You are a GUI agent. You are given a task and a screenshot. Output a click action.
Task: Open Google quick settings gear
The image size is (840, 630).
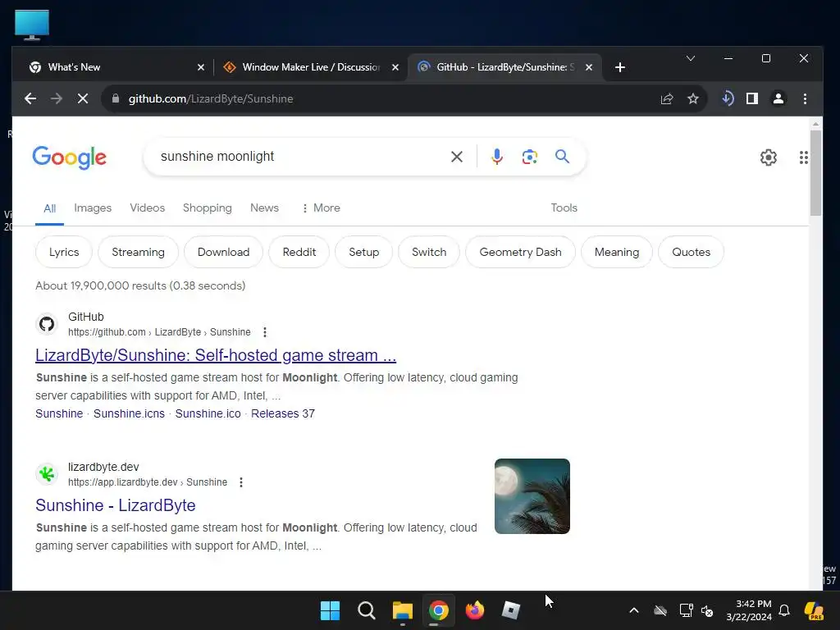tap(768, 157)
